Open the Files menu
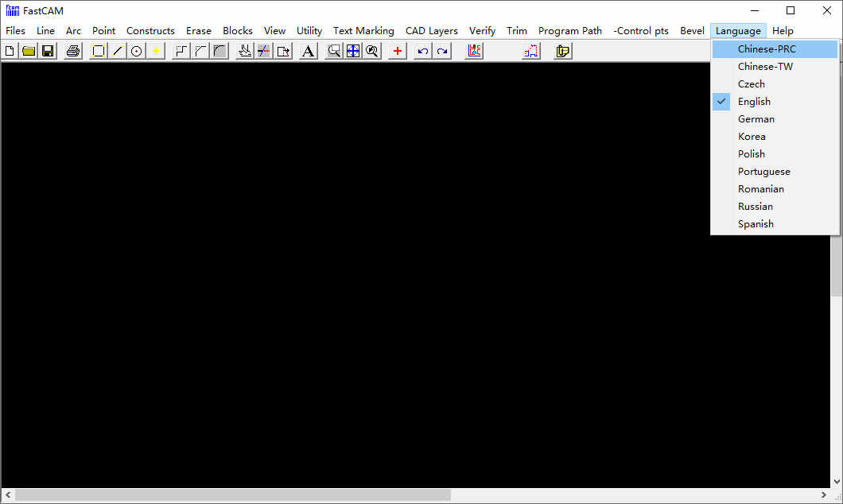The width and height of the screenshot is (843, 504). 16,31
